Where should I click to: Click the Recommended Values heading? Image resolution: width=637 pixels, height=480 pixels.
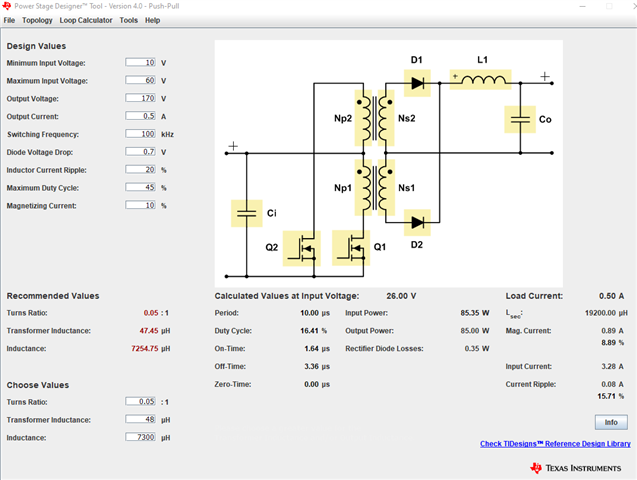(53, 296)
